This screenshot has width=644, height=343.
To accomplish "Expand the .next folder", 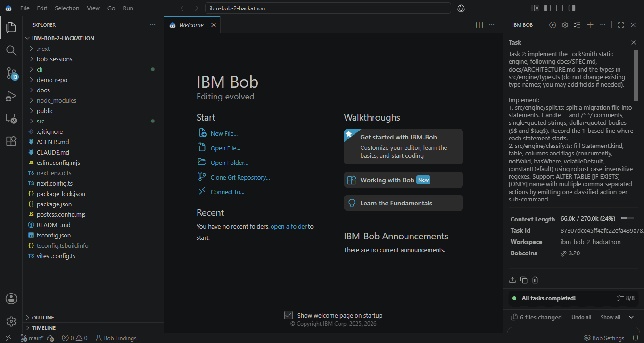I will (x=94, y=49).
